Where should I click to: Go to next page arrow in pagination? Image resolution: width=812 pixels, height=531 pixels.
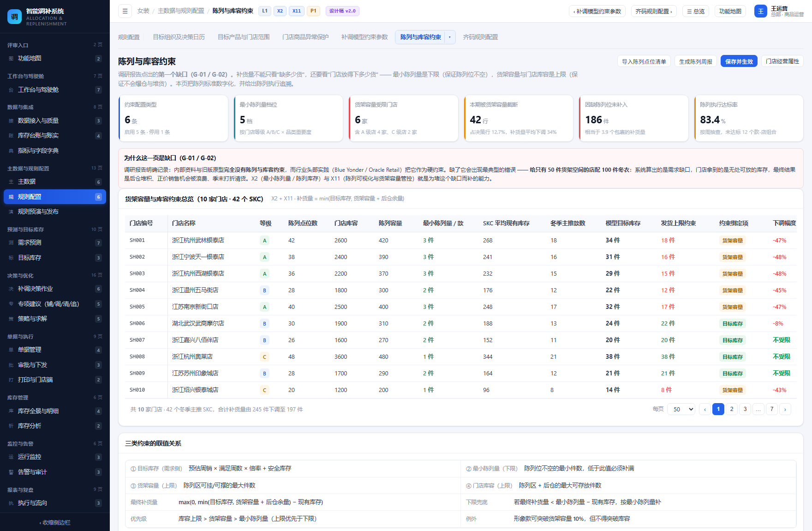pos(785,409)
